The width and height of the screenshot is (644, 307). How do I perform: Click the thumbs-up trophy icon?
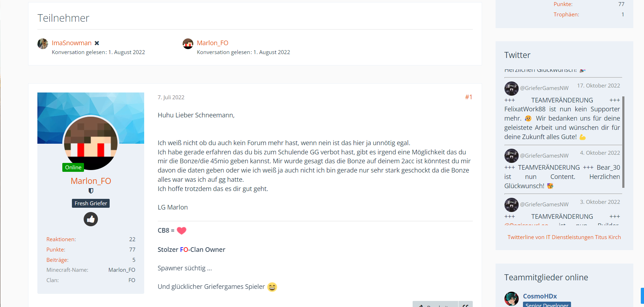click(91, 219)
